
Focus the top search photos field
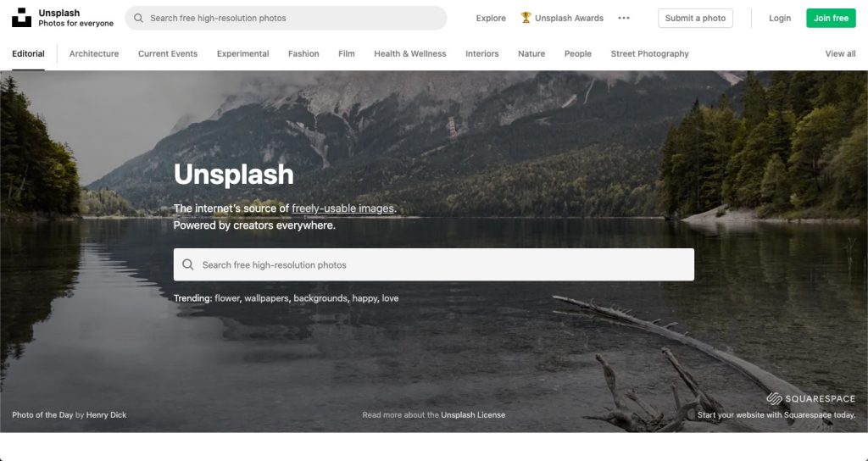tap(286, 19)
